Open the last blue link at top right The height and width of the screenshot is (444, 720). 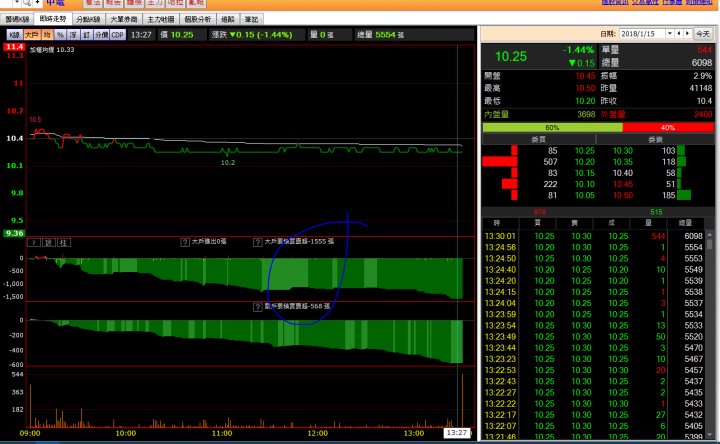pos(699,2)
